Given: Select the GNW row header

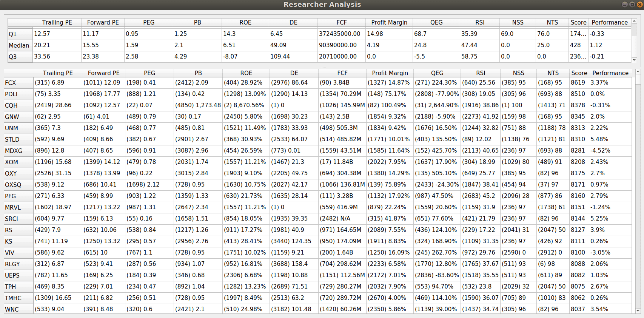Looking at the screenshot, I should click(x=18, y=117).
